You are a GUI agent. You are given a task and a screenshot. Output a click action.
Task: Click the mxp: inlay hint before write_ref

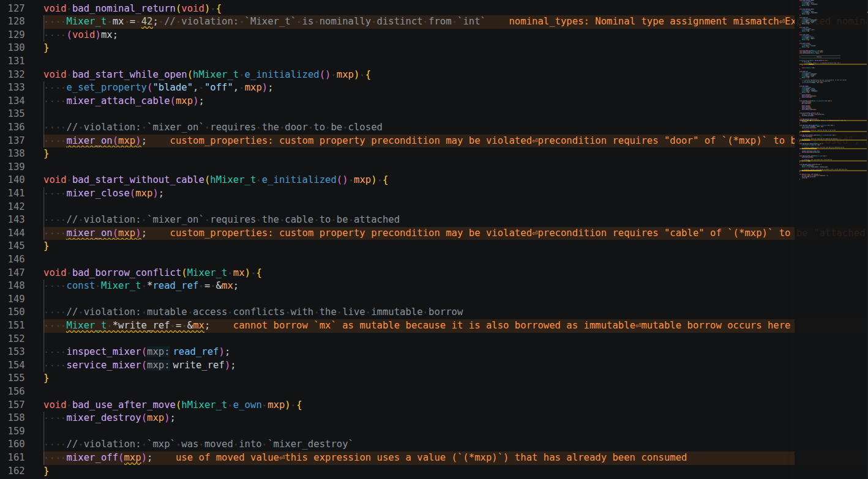(159, 365)
